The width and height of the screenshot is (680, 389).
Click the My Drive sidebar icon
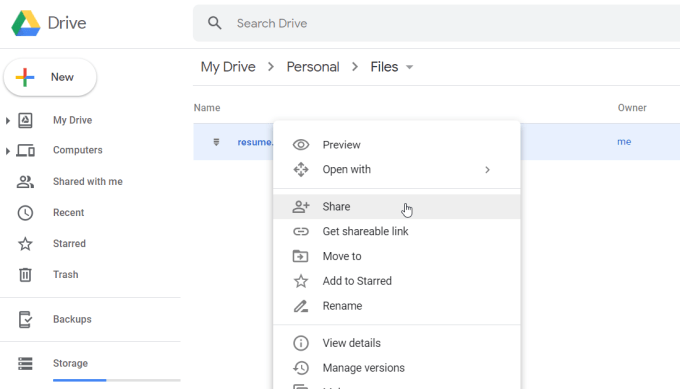tap(25, 120)
